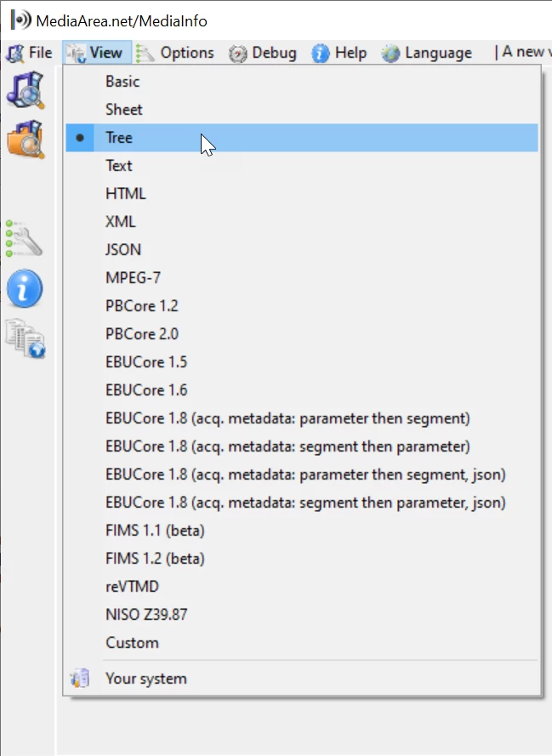Screen dimensions: 552x756
Task: Close the open View menu
Action: 96,53
